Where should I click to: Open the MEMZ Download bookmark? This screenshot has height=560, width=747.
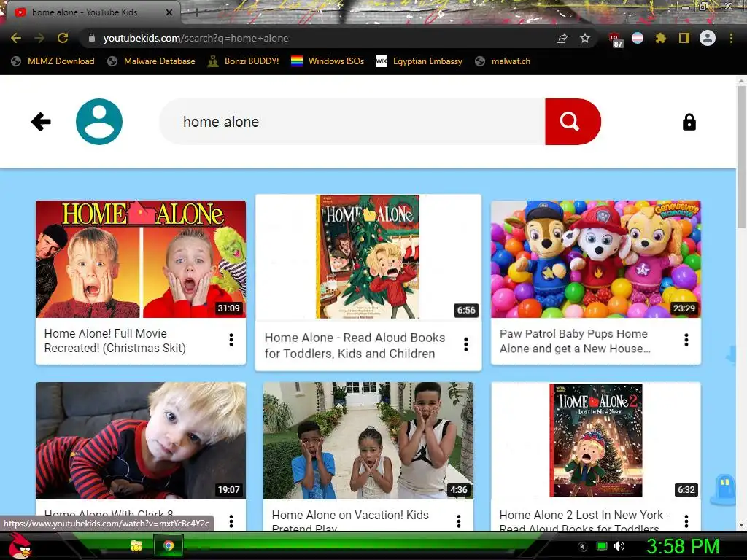[x=53, y=61]
